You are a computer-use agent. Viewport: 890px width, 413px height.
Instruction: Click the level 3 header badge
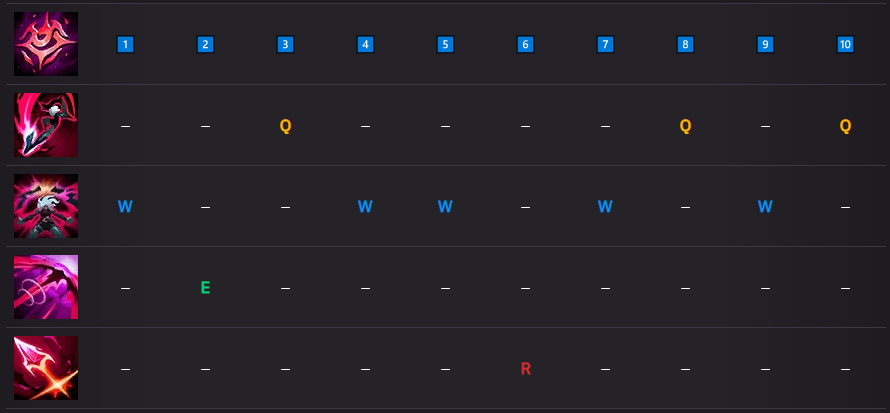tap(285, 44)
